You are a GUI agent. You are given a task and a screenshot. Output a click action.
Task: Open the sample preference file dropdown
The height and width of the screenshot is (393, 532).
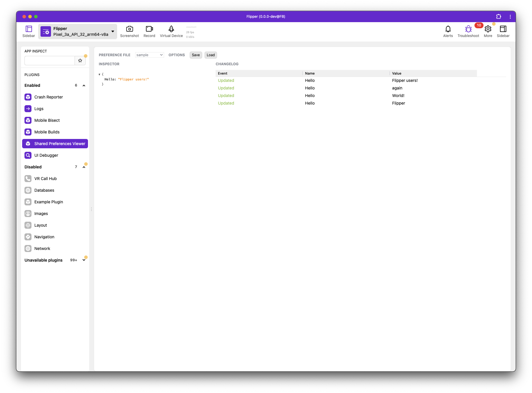[149, 55]
